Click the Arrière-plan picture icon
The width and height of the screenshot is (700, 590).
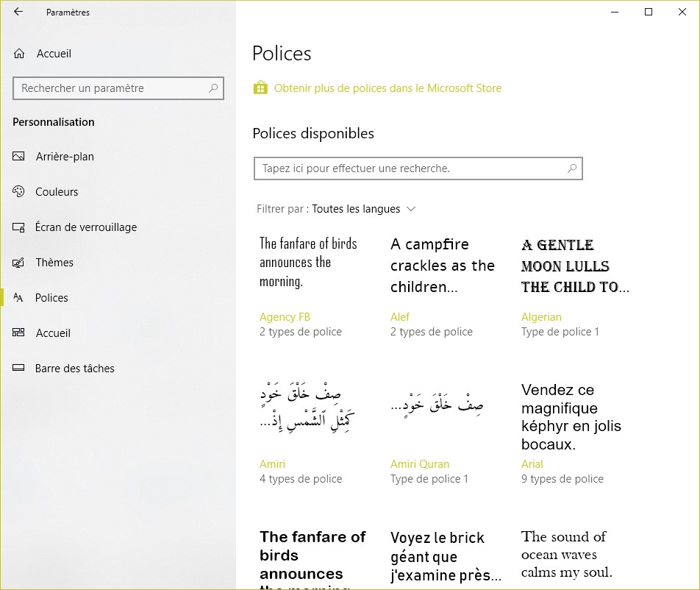tap(19, 157)
